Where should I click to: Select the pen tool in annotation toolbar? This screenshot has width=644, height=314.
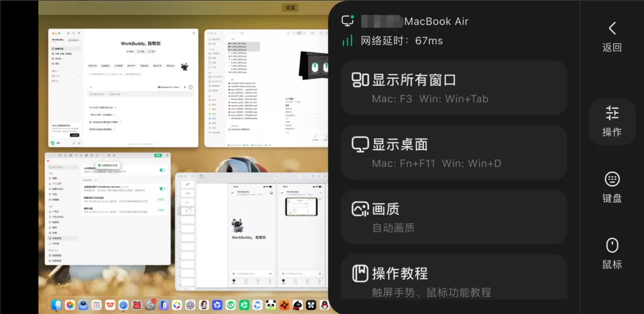pyautogui.click(x=81, y=155)
